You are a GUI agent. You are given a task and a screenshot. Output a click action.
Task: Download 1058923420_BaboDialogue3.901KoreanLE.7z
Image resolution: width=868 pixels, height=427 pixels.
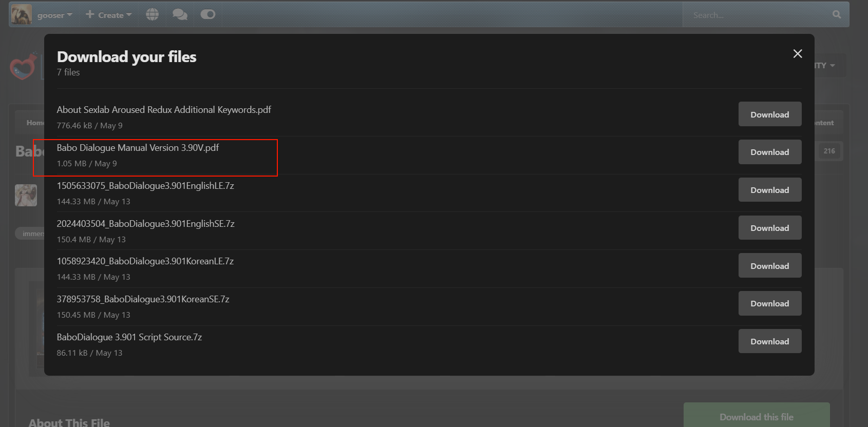[770, 266]
